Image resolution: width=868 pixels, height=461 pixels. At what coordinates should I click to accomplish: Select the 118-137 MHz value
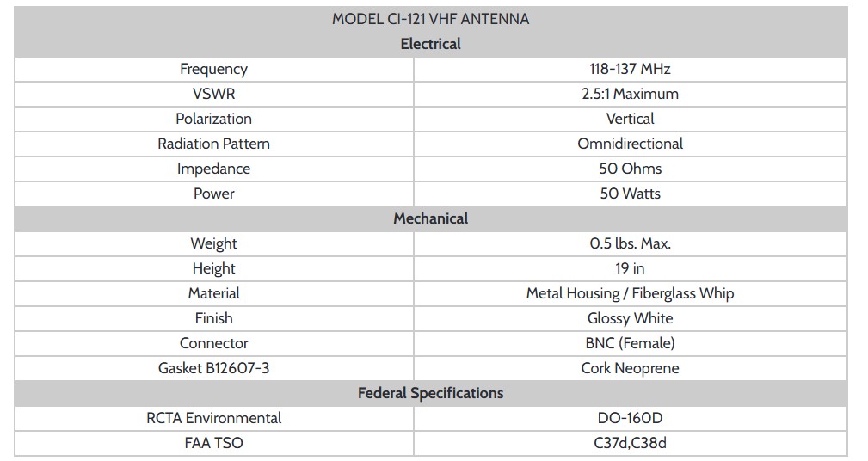coord(630,69)
